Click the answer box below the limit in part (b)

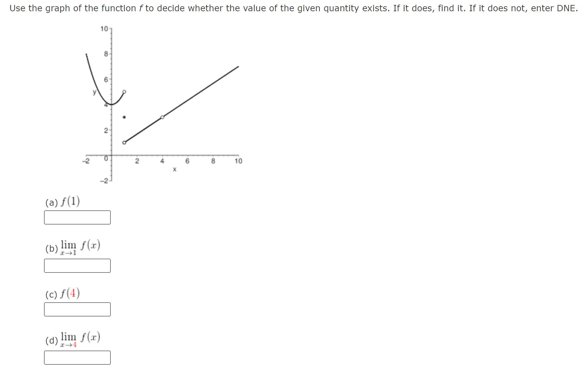tap(77, 266)
